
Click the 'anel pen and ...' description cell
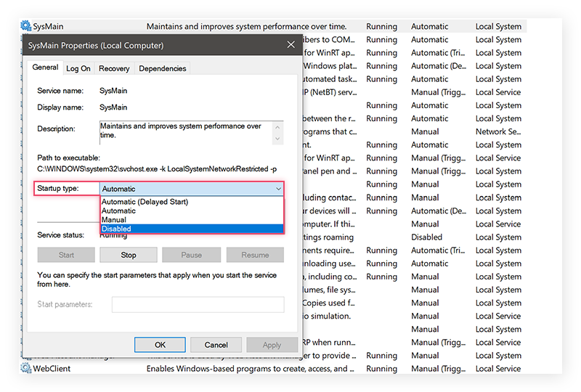[x=330, y=171]
